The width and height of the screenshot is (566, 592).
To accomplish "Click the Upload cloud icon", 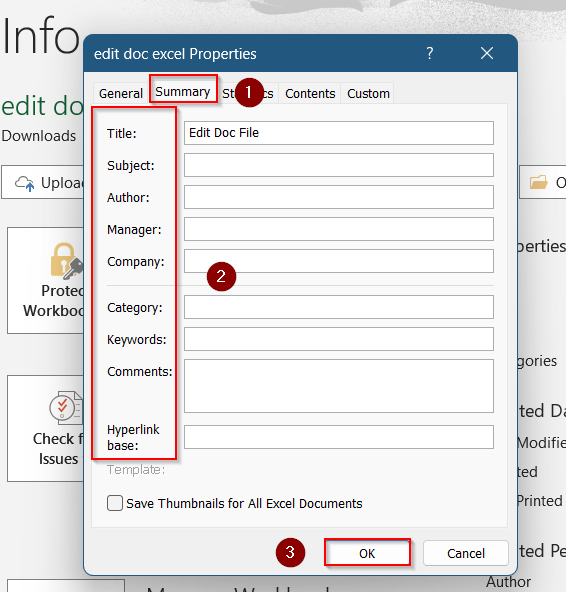I will pos(25,183).
